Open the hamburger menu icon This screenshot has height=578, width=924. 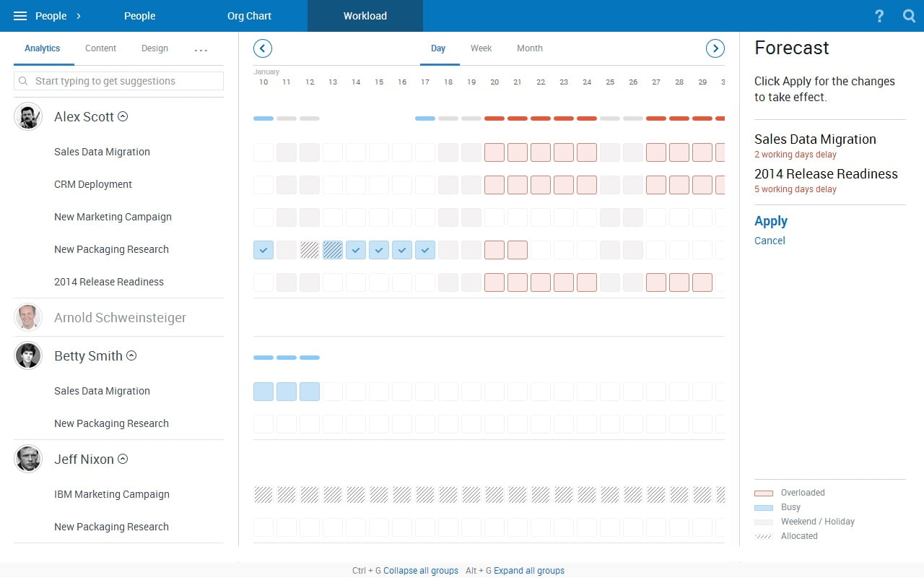tap(20, 16)
